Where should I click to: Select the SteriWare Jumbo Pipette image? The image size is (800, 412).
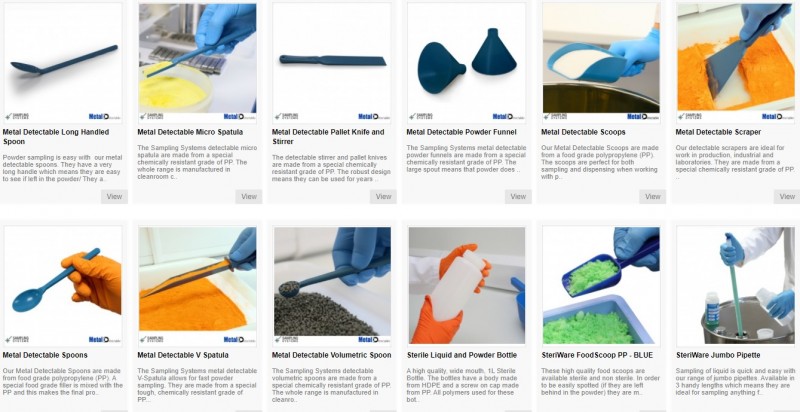coord(736,286)
